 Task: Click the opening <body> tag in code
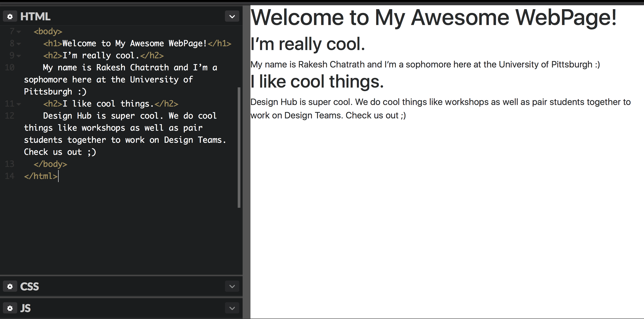tap(48, 31)
